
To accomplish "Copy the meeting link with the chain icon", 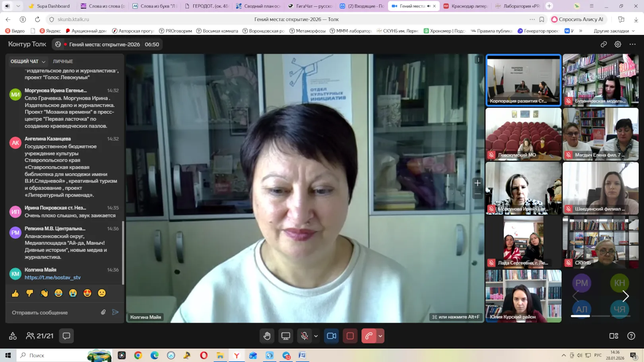I will pyautogui.click(x=603, y=45).
